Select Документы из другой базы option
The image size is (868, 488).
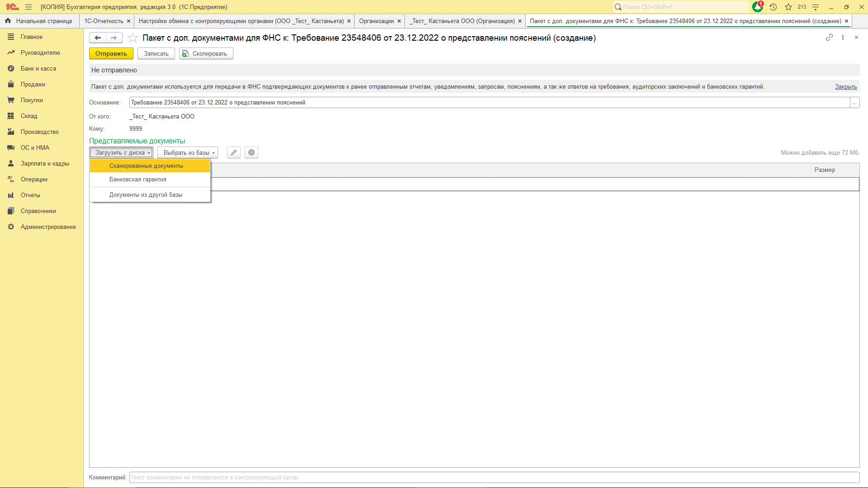coord(146,195)
